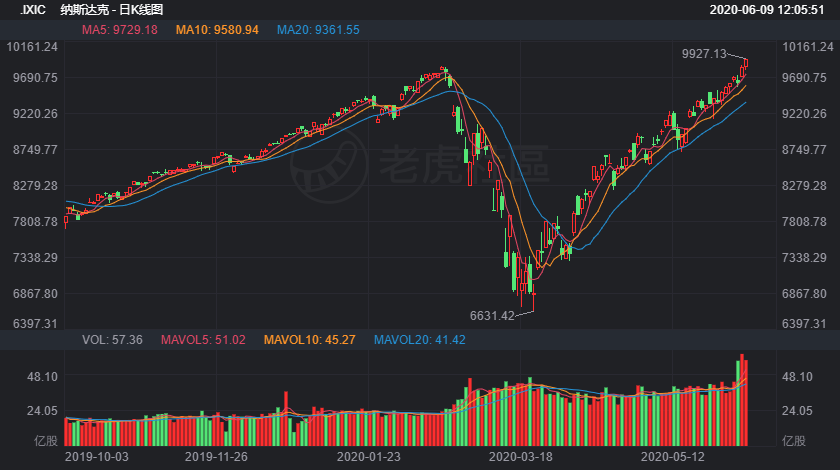840x470 pixels.
Task: Click right axis price 10161.24
Action: (808, 47)
